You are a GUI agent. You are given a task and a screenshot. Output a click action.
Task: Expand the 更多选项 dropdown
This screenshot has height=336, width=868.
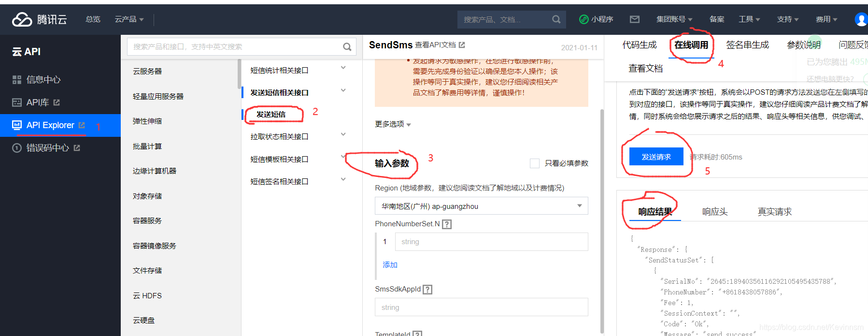393,124
